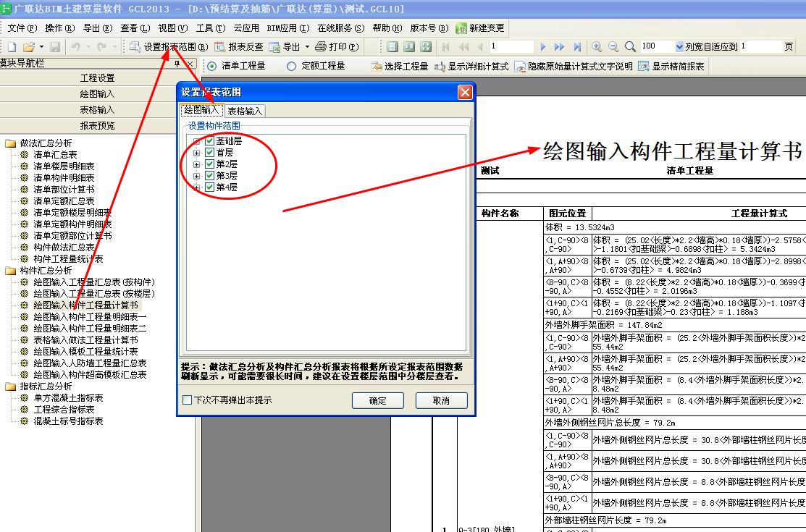Click the zoom in magnifier icon
This screenshot has height=532, width=806.
pos(596,47)
